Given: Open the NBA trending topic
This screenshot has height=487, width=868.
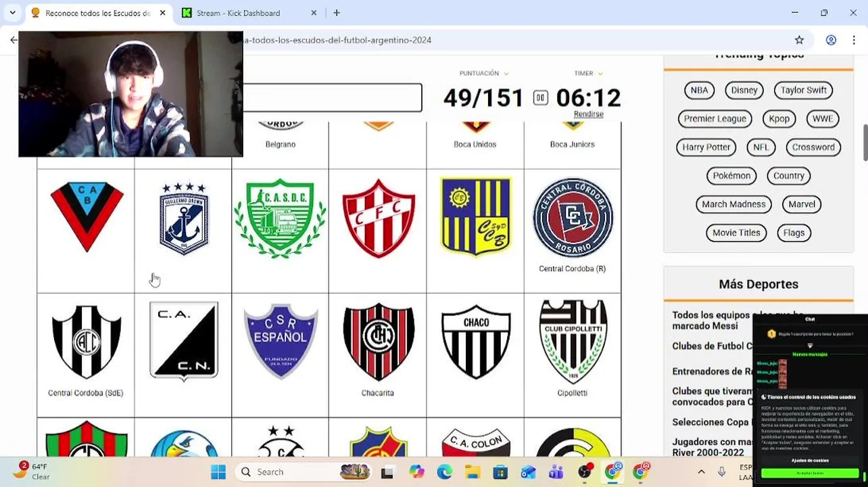Looking at the screenshot, I should tap(699, 90).
